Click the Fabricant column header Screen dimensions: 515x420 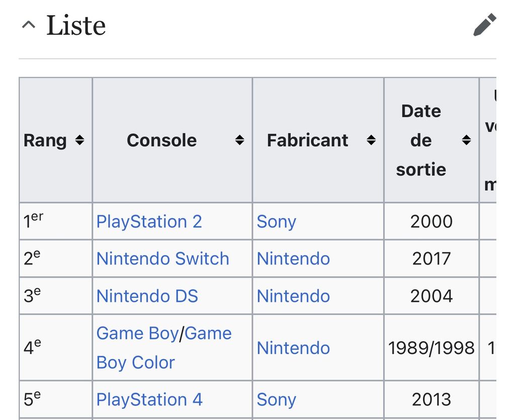[318, 140]
